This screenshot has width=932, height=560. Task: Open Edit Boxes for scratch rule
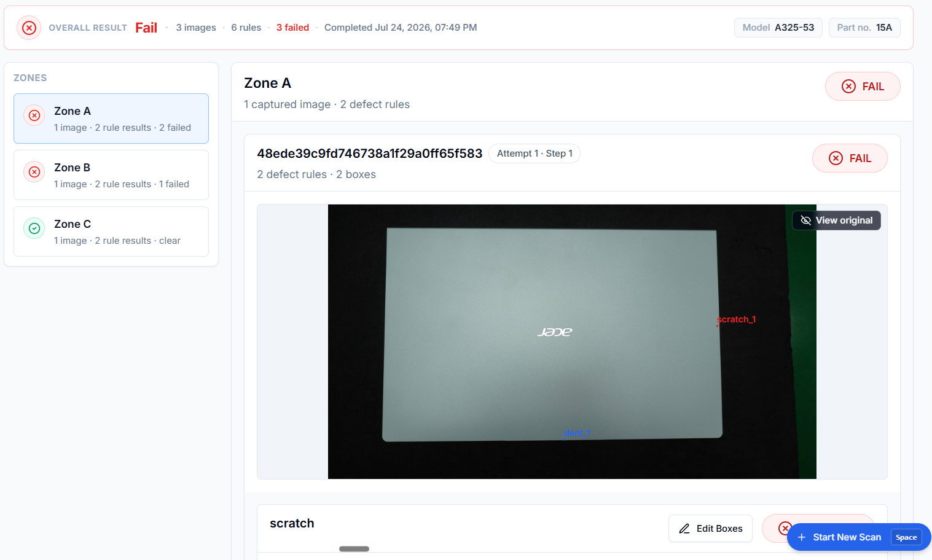(710, 529)
